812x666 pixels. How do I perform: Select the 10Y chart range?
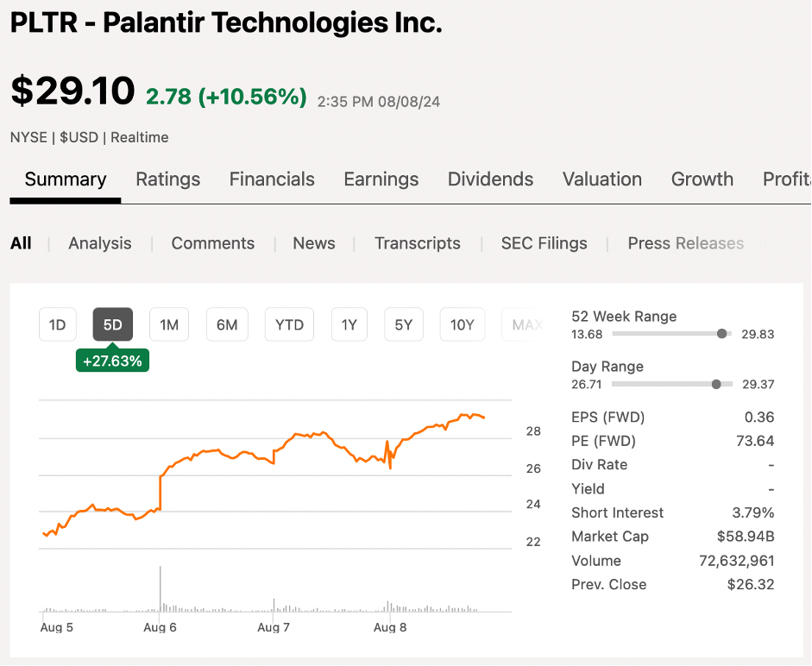tap(463, 324)
